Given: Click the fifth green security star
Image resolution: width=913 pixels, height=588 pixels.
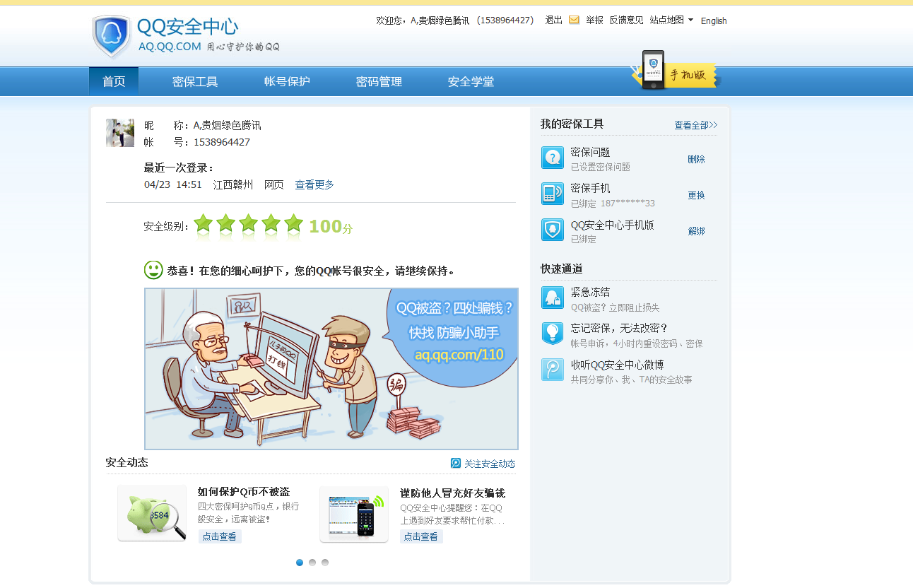Looking at the screenshot, I should pyautogui.click(x=294, y=224).
